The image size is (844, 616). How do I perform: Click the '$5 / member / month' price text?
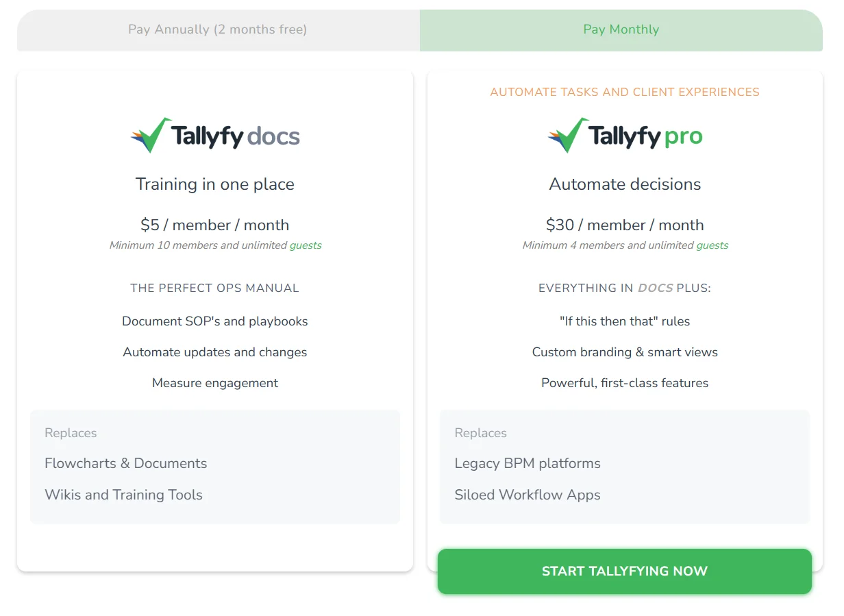215,225
